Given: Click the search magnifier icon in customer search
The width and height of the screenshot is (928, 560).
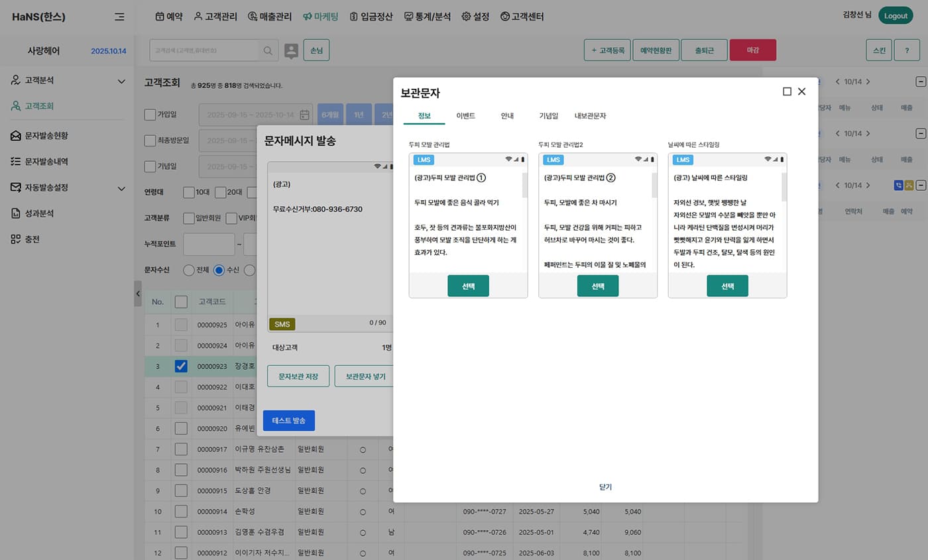Looking at the screenshot, I should [x=268, y=50].
